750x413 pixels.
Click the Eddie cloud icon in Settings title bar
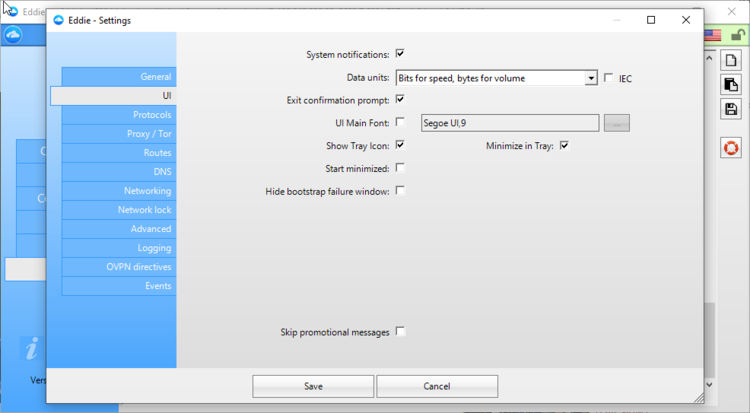click(x=58, y=20)
